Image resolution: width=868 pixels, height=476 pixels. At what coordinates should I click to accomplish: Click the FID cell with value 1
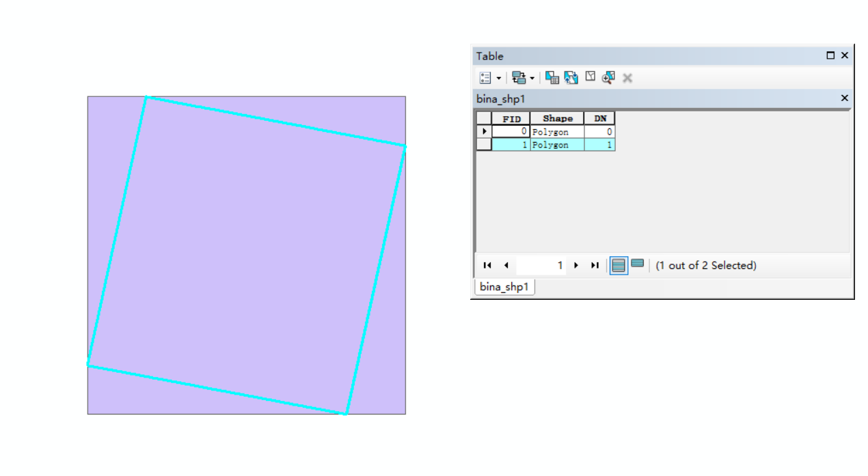click(511, 145)
